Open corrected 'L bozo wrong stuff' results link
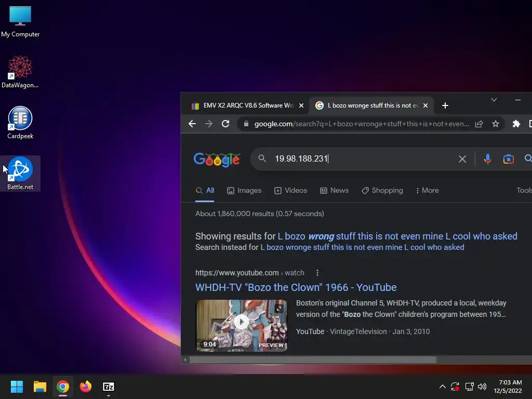The width and height of the screenshot is (532, 399). (397, 236)
